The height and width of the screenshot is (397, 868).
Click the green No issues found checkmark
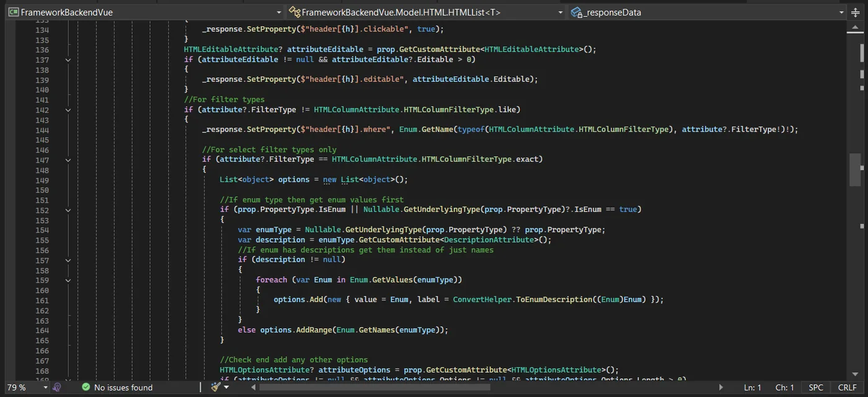coord(86,387)
